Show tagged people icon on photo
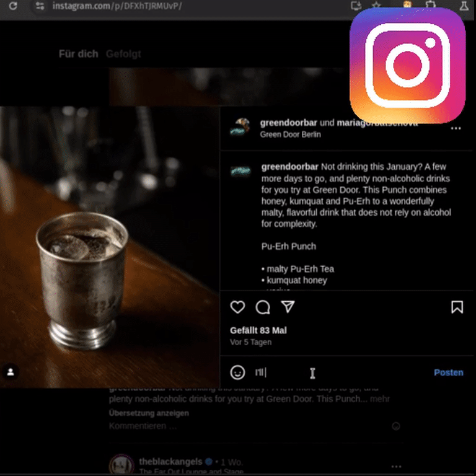This screenshot has width=476, height=476. 11,372
